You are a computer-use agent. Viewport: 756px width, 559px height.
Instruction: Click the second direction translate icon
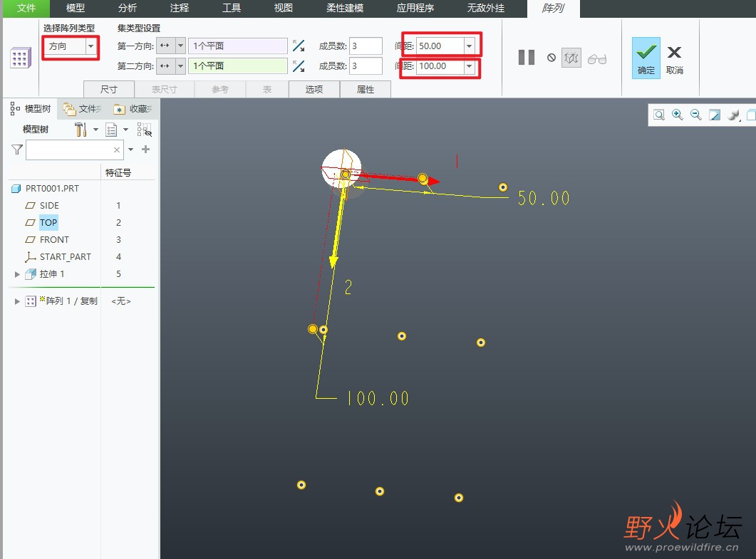(165, 66)
